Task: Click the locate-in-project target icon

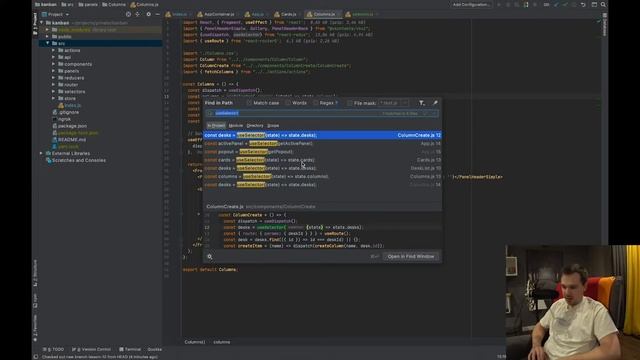Action: click(x=129, y=14)
